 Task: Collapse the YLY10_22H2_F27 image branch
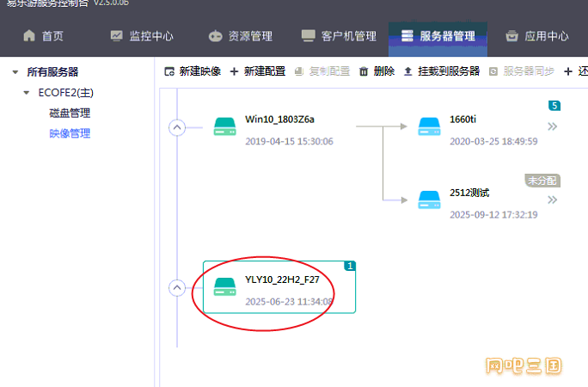[177, 287]
